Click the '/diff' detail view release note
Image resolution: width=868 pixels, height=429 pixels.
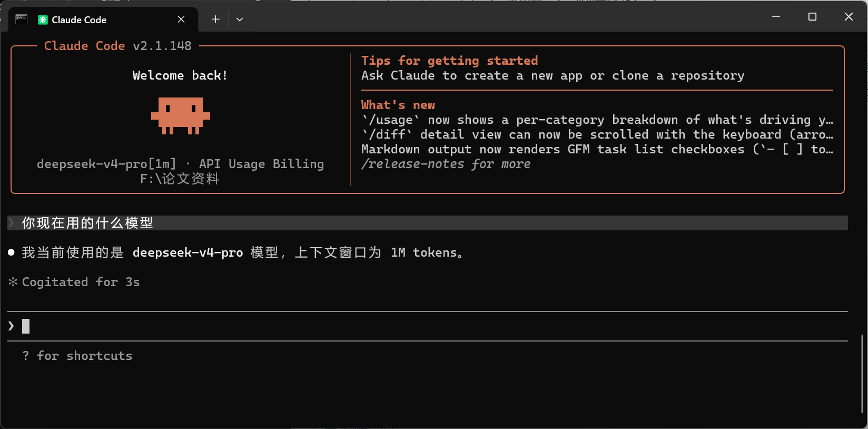597,134
